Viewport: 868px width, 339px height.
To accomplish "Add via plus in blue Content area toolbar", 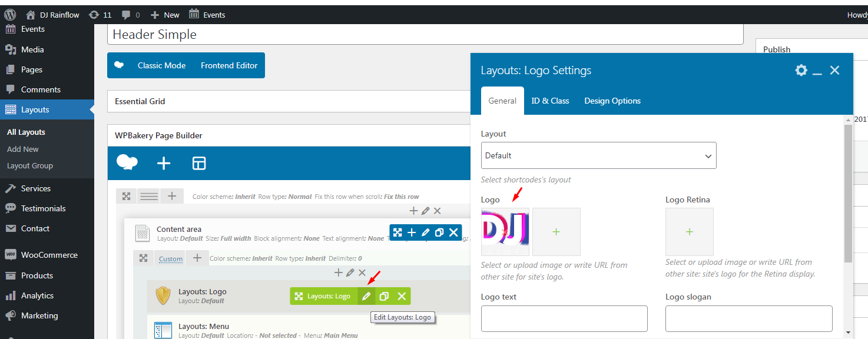I will click(x=412, y=232).
